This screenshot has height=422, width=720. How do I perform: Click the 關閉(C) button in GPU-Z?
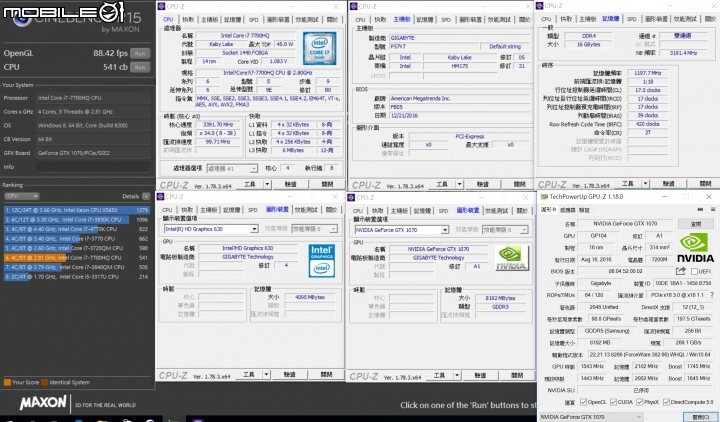(x=700, y=417)
